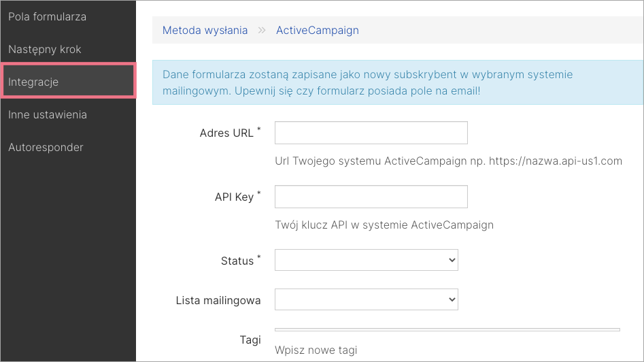Expand the Lista mailingowa dropdown
This screenshot has height=362, width=644.
[367, 299]
